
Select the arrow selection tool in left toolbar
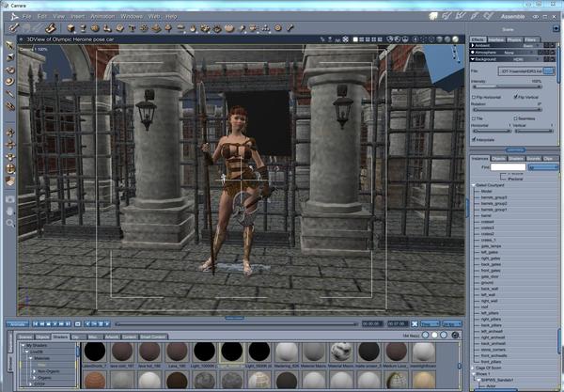point(10,44)
